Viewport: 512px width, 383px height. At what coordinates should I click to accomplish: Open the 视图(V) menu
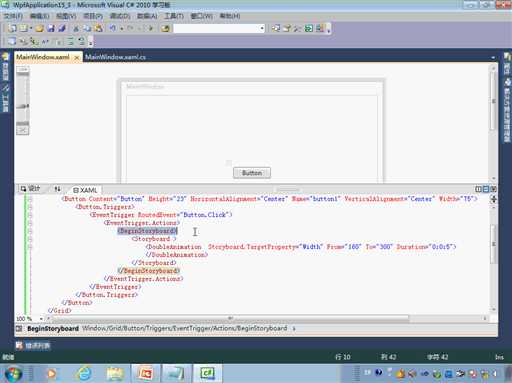coord(66,16)
